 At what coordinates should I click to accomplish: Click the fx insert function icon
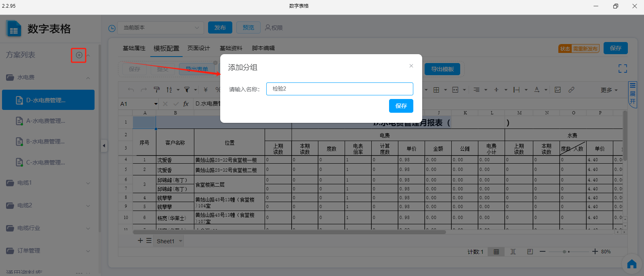(x=186, y=104)
